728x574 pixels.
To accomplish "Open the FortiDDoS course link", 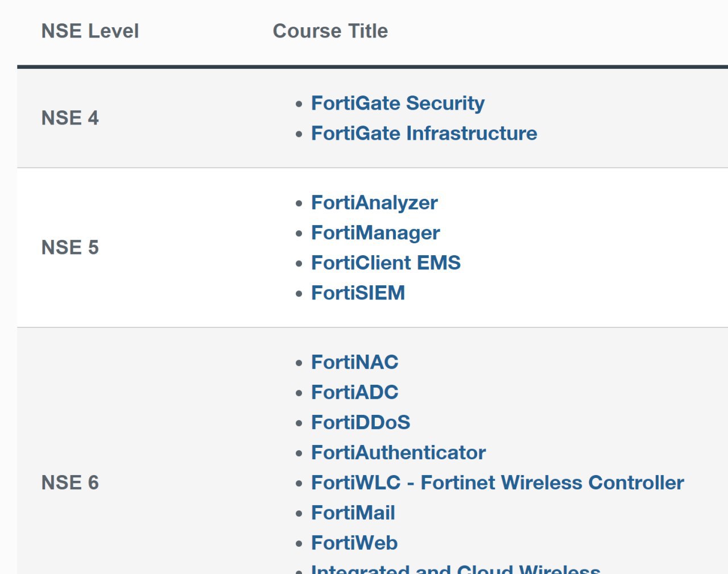I will pos(361,423).
